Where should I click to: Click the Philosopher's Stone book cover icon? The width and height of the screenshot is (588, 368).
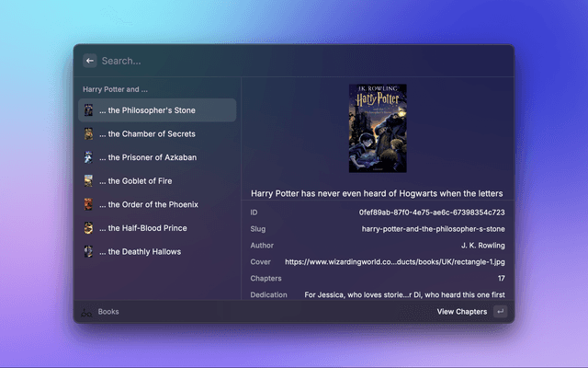pyautogui.click(x=88, y=110)
